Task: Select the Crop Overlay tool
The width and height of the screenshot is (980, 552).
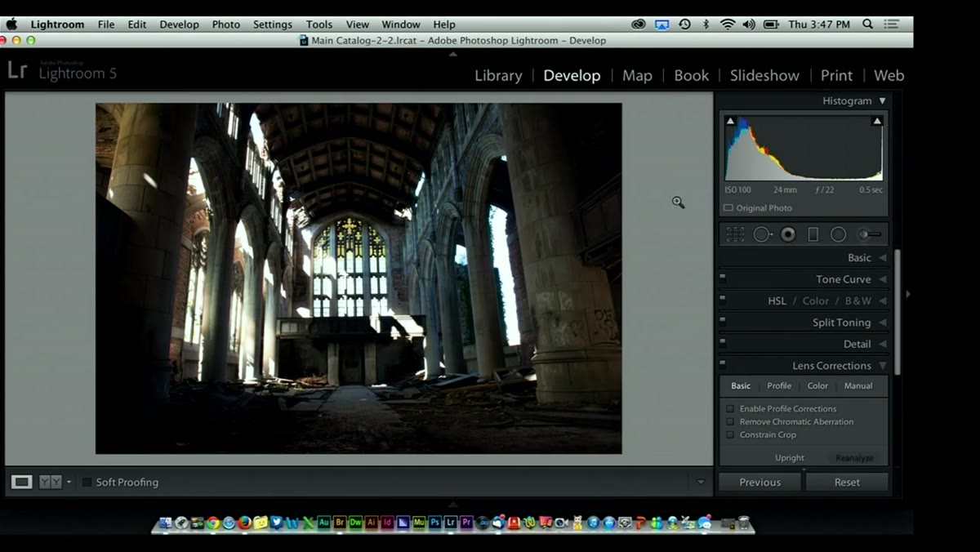Action: [x=735, y=234]
